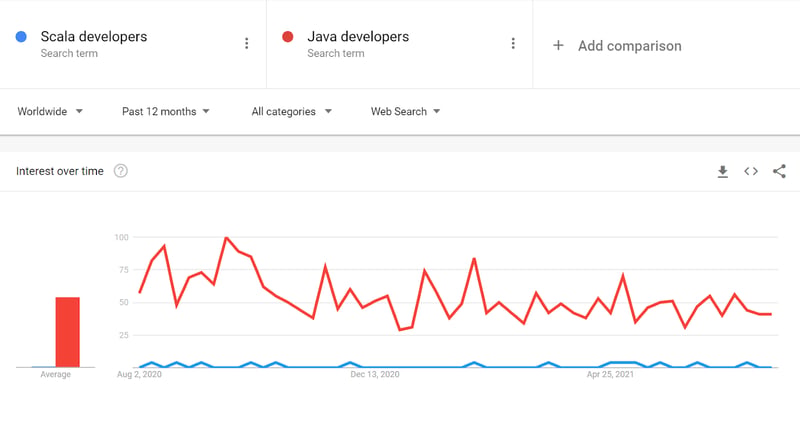Image resolution: width=800 pixels, height=428 pixels.
Task: Open the embed code for the chart
Action: [751, 171]
